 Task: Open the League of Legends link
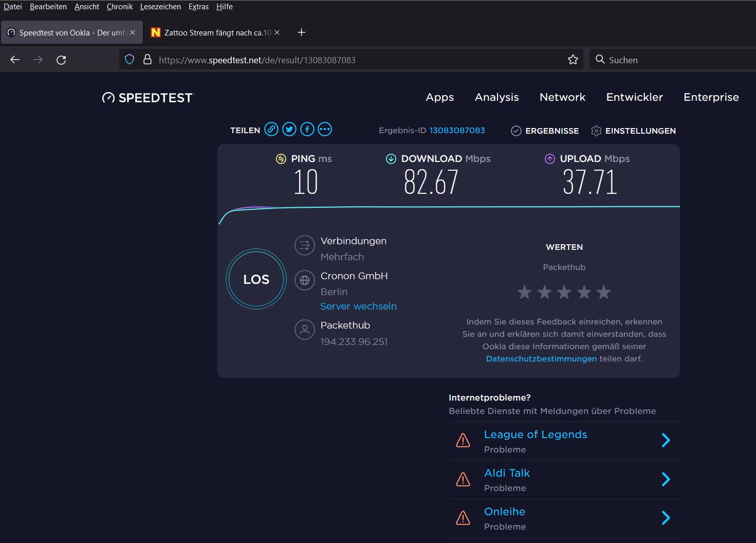536,435
